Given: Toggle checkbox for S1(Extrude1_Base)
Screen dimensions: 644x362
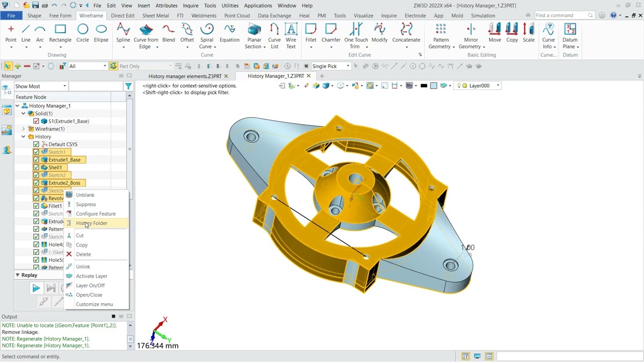Looking at the screenshot, I should click(36, 121).
